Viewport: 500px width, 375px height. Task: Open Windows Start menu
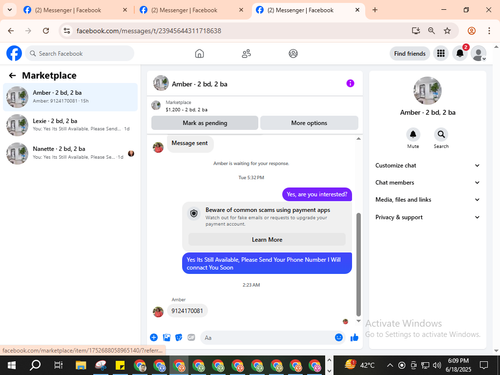click(x=12, y=365)
